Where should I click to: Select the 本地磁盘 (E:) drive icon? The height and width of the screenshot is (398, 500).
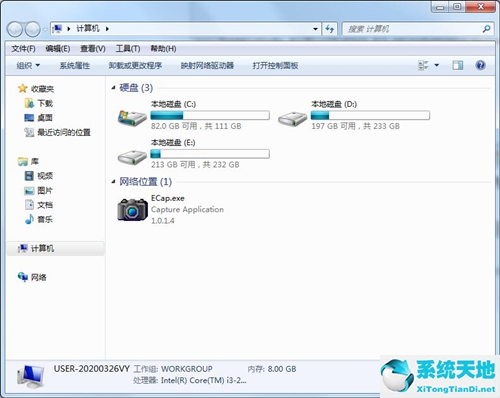click(x=132, y=157)
